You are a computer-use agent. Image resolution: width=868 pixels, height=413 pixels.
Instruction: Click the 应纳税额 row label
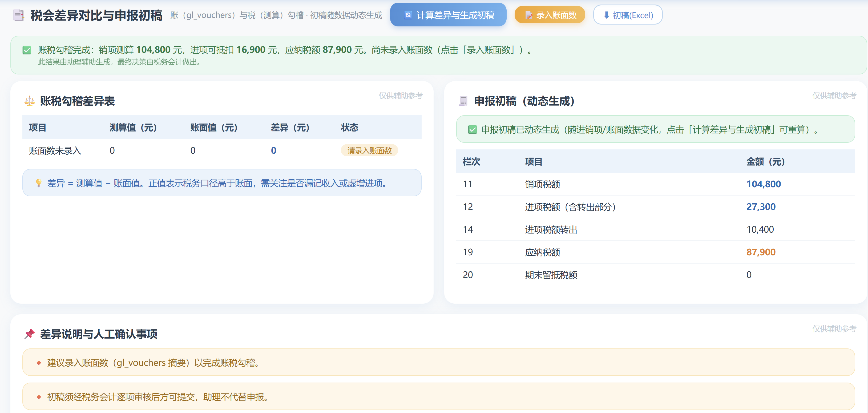(x=543, y=252)
